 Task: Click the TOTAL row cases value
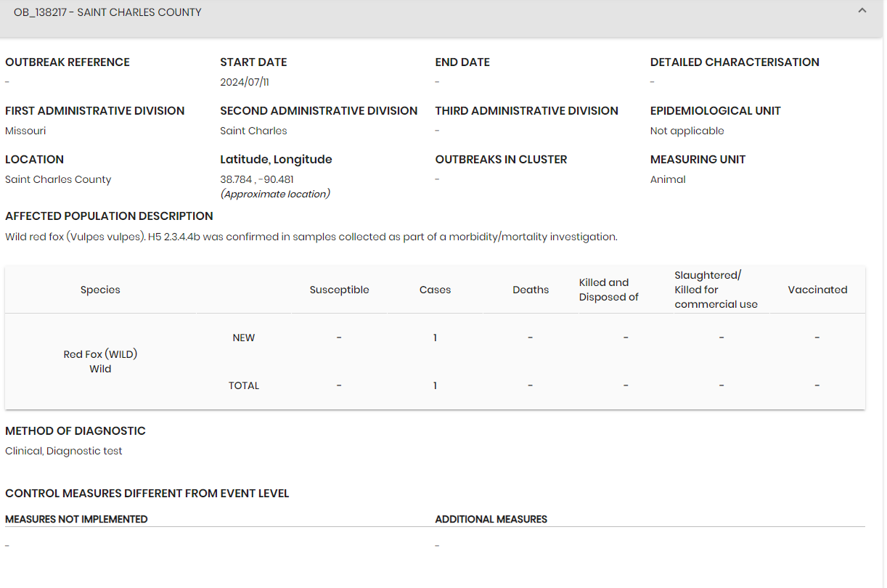pos(435,385)
